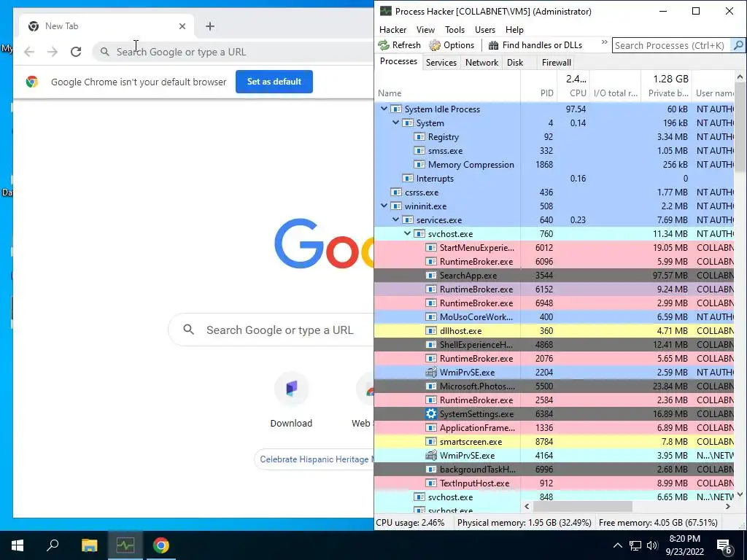Click the WmiPrvSE.exe PID 2204 icon
This screenshot has height=560, width=747.
coord(430,373)
